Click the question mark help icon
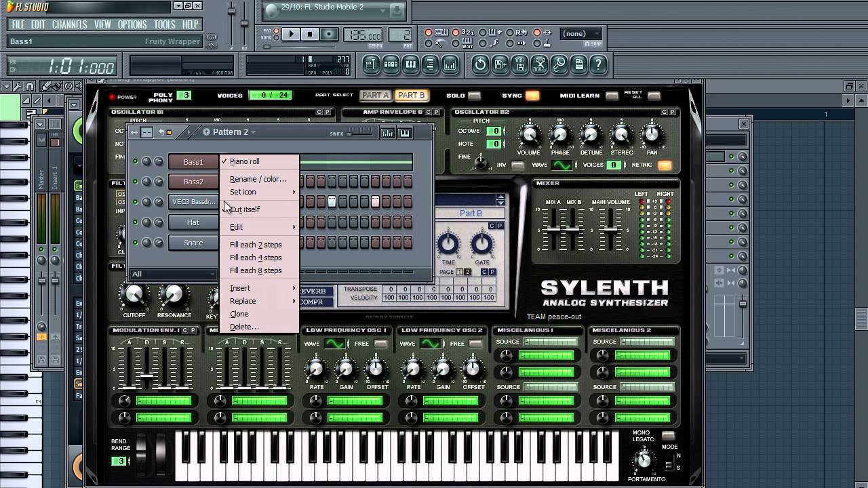This screenshot has height=488, width=868. point(598,64)
